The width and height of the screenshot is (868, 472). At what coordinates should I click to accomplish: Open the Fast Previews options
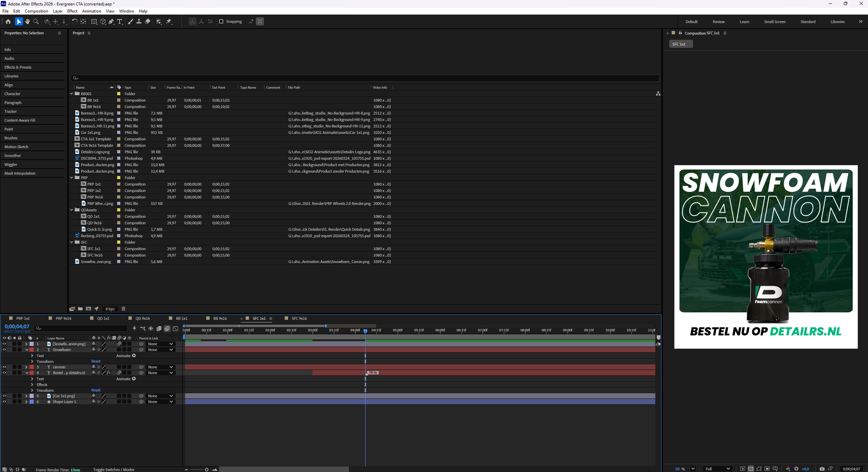pos(742,469)
